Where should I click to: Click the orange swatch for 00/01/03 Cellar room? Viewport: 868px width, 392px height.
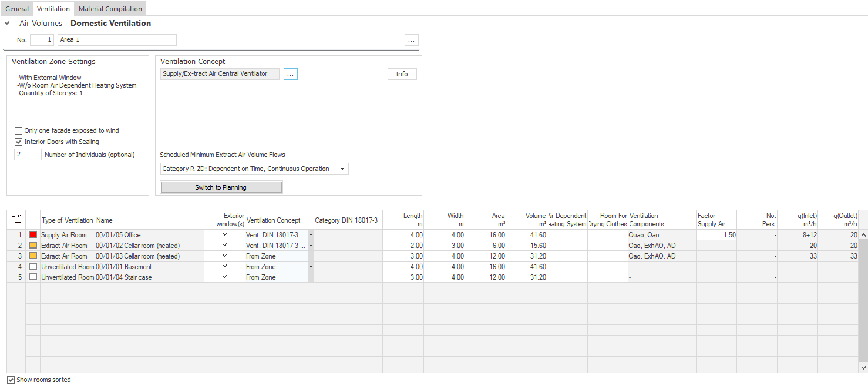coord(33,256)
